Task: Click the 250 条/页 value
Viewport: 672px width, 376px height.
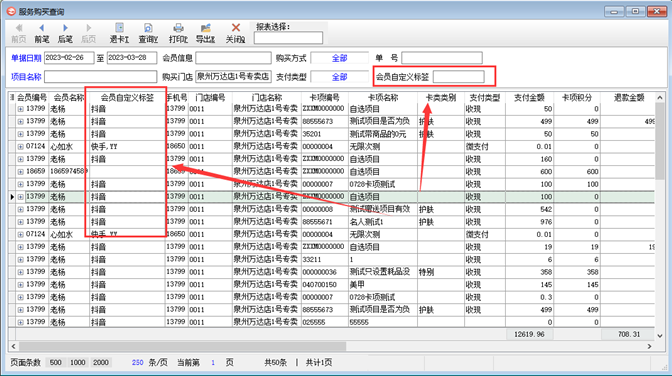Action: click(x=137, y=363)
